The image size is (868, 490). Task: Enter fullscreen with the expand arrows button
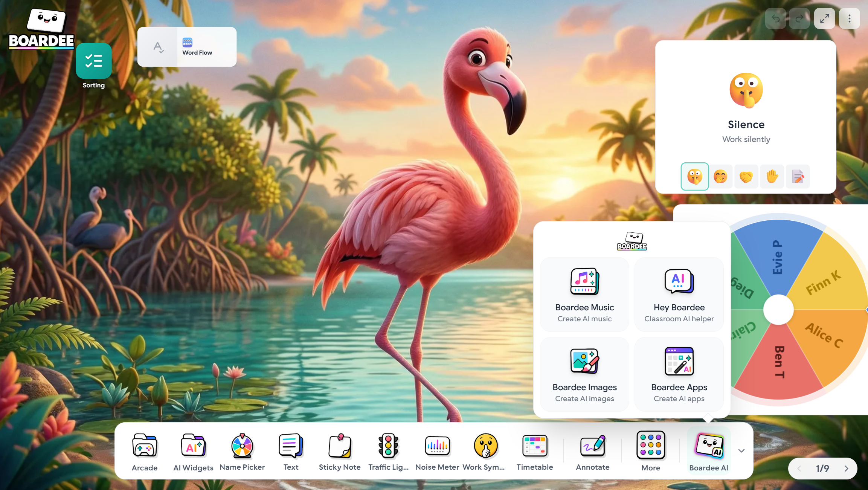point(825,18)
